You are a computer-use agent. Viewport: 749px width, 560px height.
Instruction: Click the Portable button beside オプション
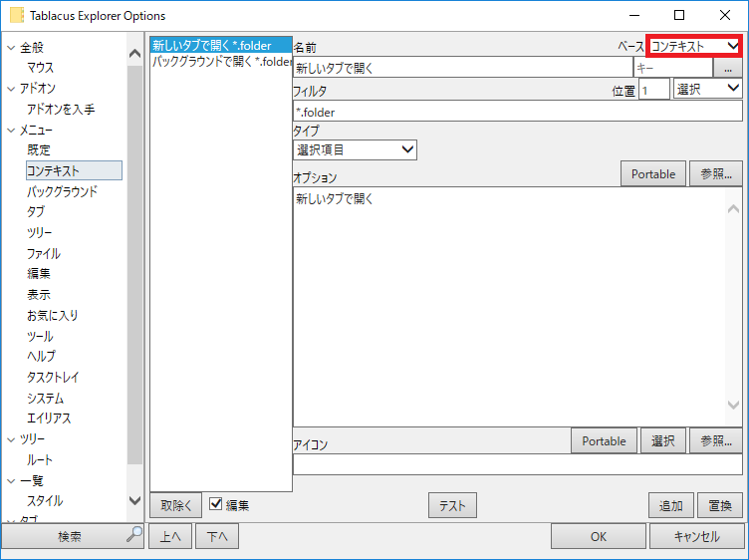[x=653, y=174]
